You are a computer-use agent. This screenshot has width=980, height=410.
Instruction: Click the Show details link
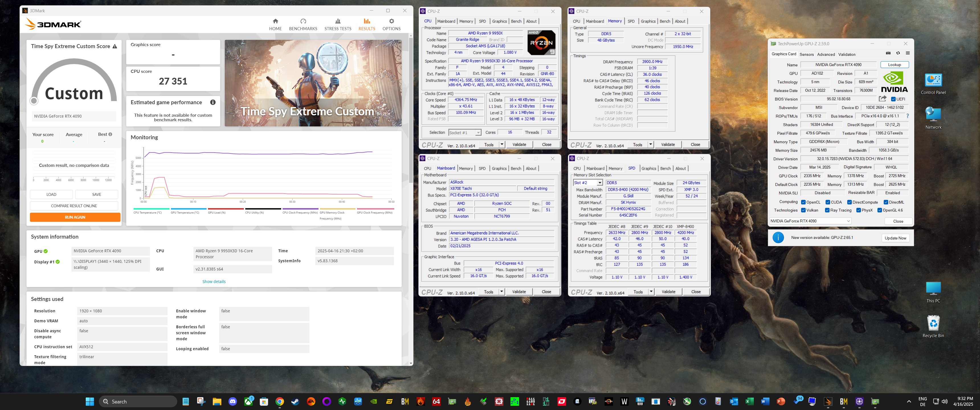[x=214, y=281]
